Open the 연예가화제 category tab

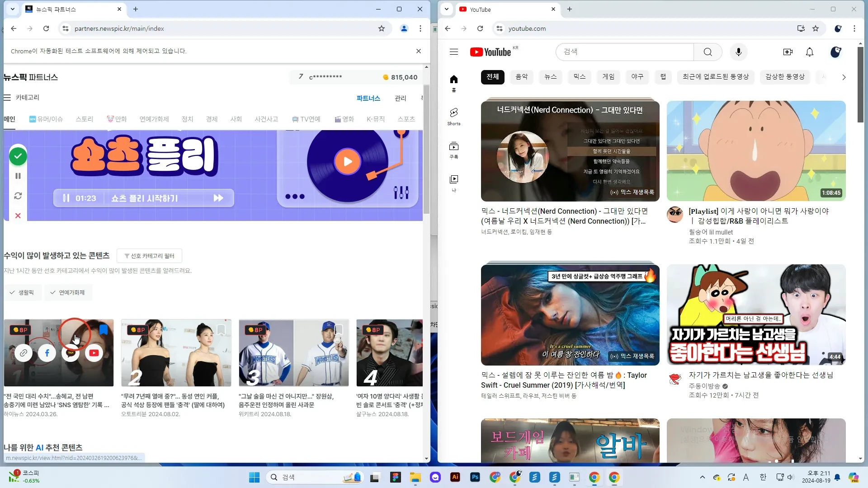(x=154, y=119)
